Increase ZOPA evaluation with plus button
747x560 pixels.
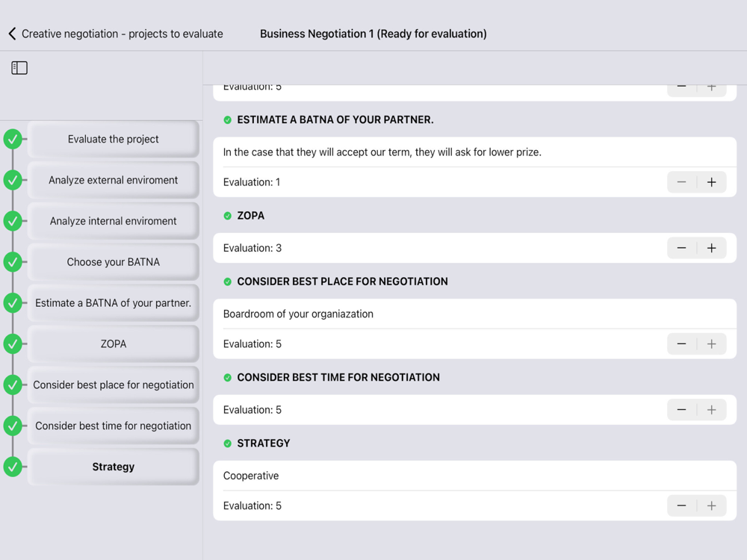(711, 248)
